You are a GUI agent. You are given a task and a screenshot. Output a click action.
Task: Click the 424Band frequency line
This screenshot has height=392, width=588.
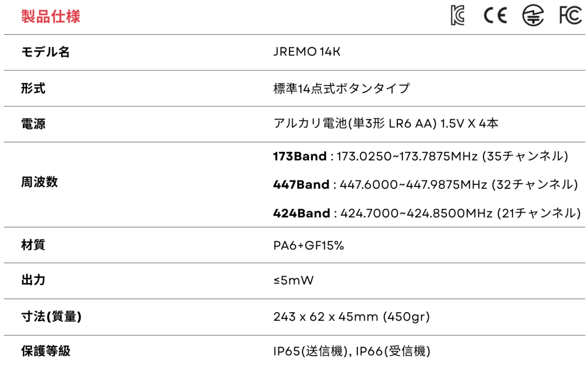point(426,213)
